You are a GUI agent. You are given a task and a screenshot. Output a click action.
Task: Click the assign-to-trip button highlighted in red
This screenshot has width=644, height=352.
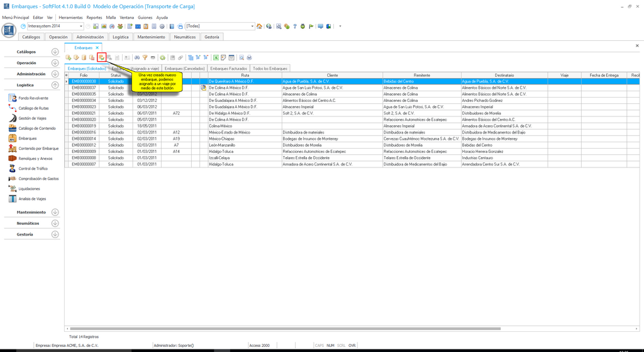pyautogui.click(x=101, y=57)
